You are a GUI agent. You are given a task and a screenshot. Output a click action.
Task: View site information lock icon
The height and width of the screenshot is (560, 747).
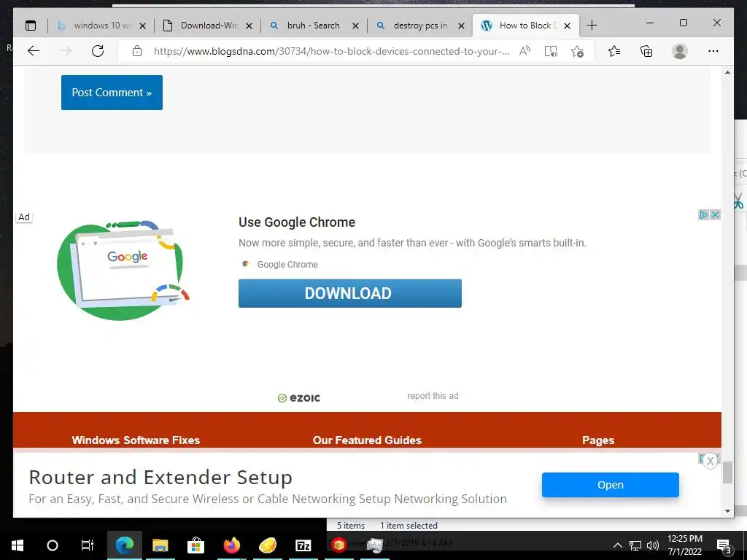coord(137,51)
